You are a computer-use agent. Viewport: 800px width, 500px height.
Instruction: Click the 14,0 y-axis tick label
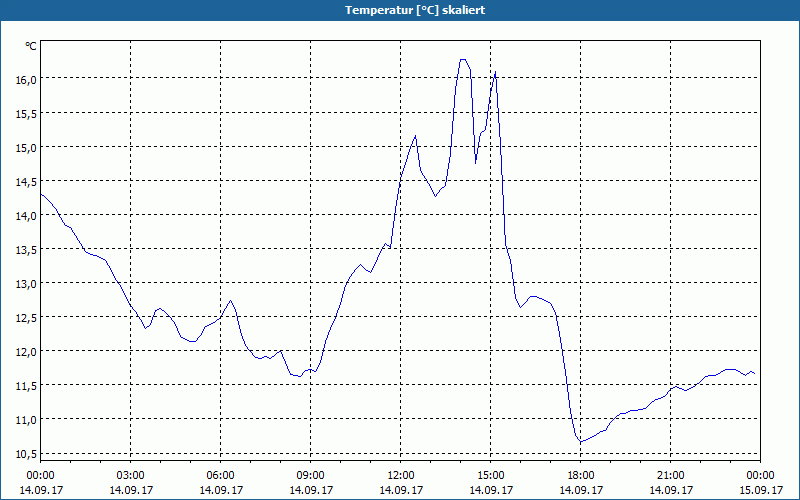pos(27,215)
